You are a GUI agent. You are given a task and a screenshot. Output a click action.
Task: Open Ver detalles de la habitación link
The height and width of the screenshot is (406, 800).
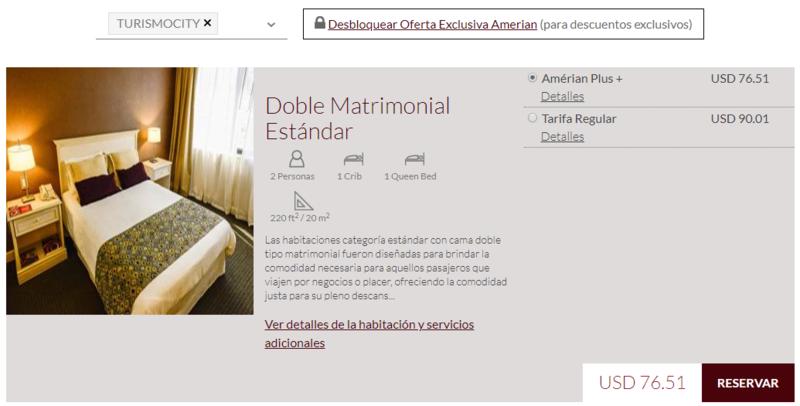tap(369, 334)
